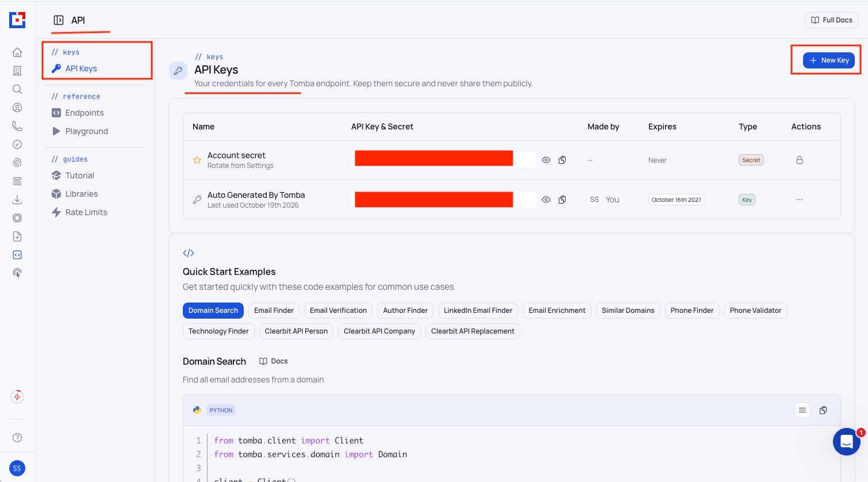
Task: Select API Keys in the side menu
Action: [81, 68]
